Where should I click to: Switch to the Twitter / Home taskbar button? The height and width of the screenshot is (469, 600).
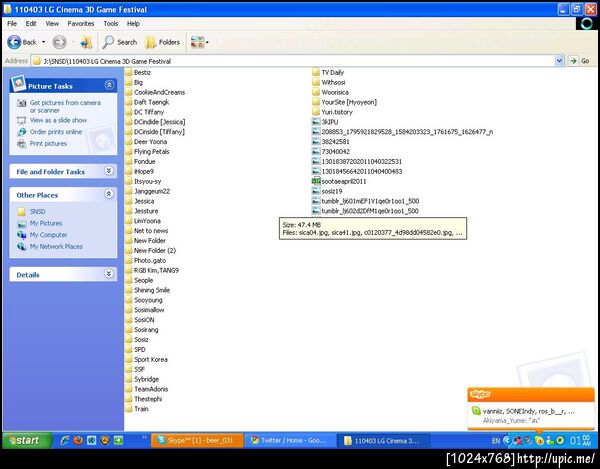[290, 441]
